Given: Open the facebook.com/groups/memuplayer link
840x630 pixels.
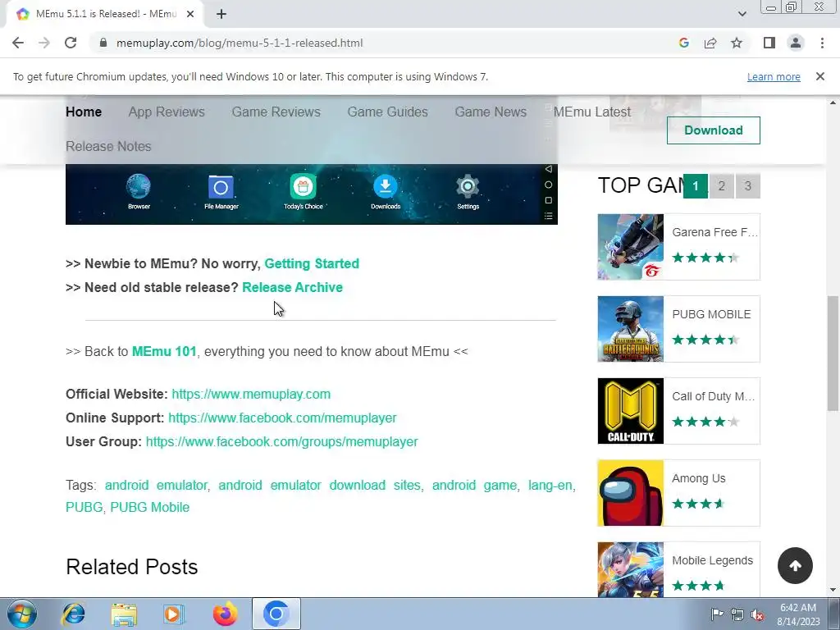Looking at the screenshot, I should click(x=282, y=441).
